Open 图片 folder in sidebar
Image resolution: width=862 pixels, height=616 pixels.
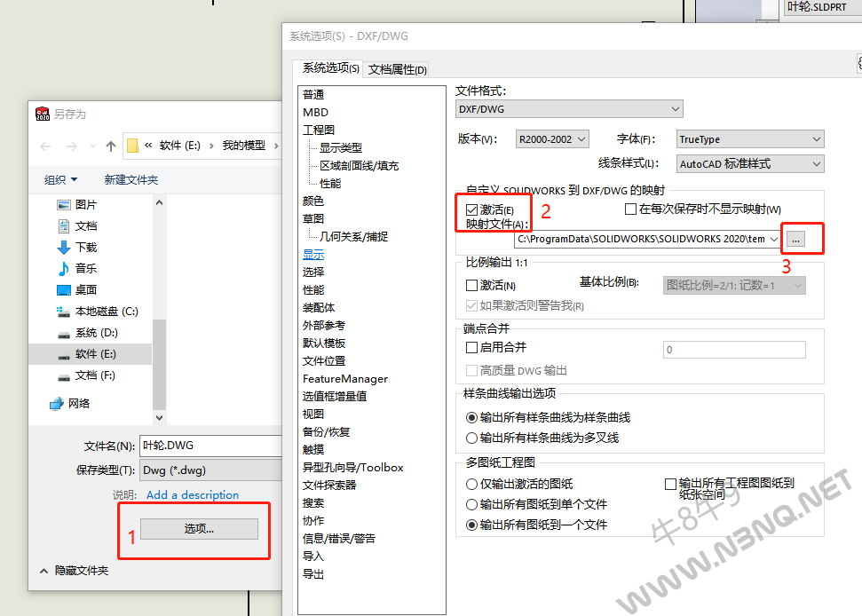[77, 204]
